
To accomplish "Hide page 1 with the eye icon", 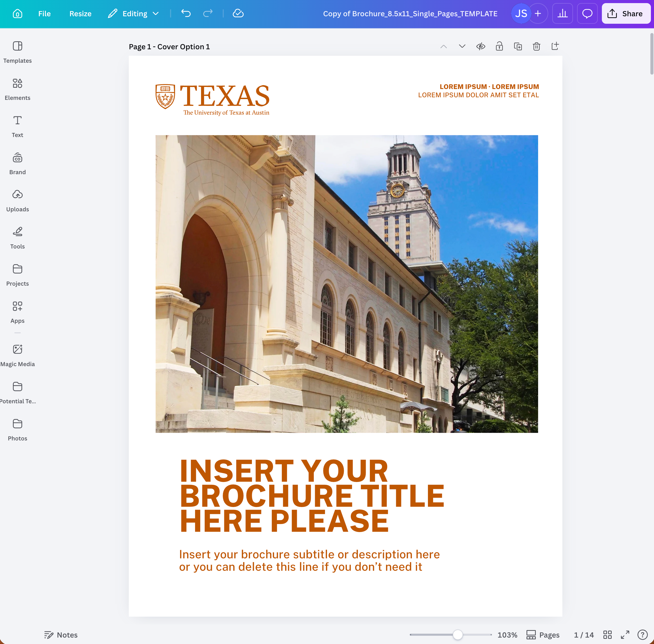I will 481,46.
